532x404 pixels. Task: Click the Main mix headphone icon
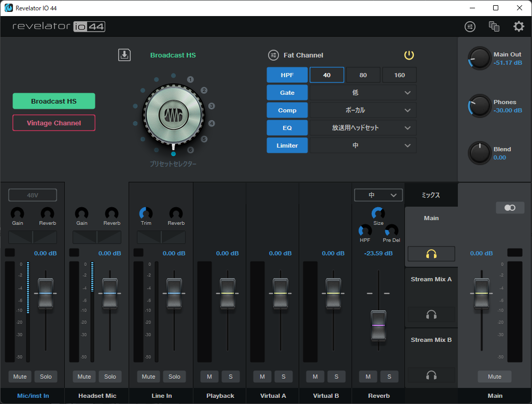pos(431,254)
